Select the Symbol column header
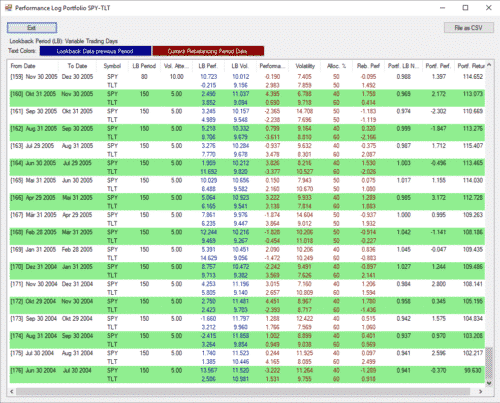The width and height of the screenshot is (500, 403). 112,66
